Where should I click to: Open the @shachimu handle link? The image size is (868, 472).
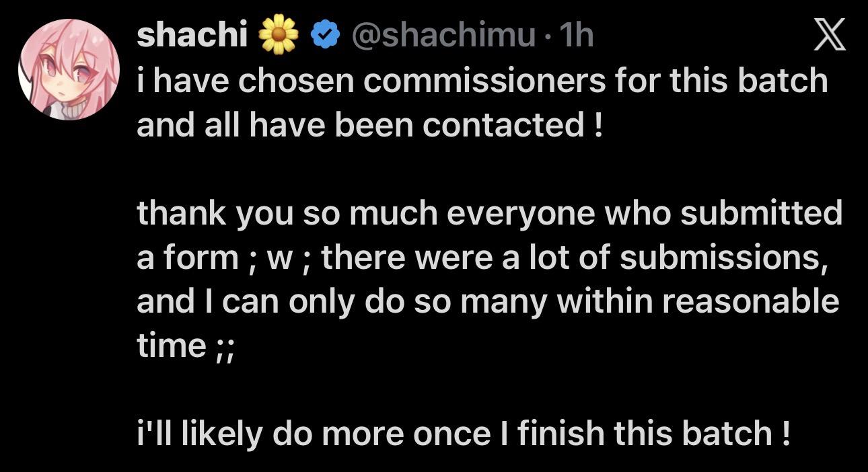pos(439,35)
